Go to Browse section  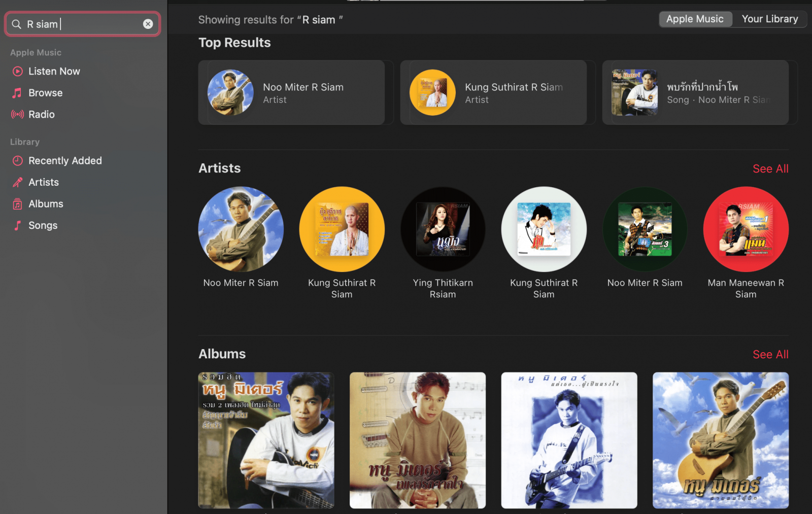[x=45, y=93]
